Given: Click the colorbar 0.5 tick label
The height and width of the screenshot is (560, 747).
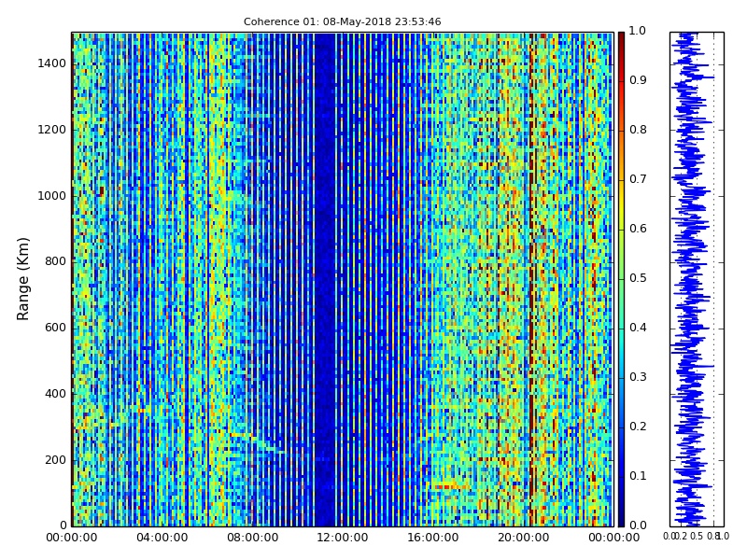Looking at the screenshot, I should point(638,278).
